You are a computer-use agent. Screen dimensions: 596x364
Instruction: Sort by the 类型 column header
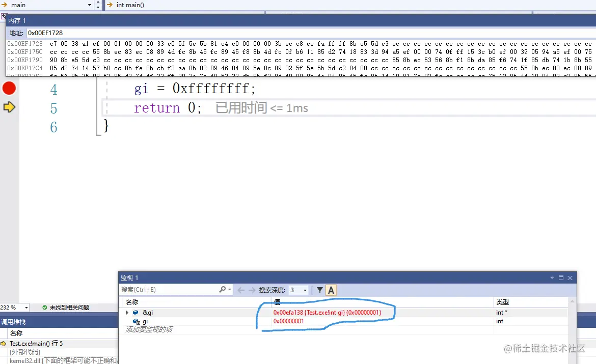502,302
